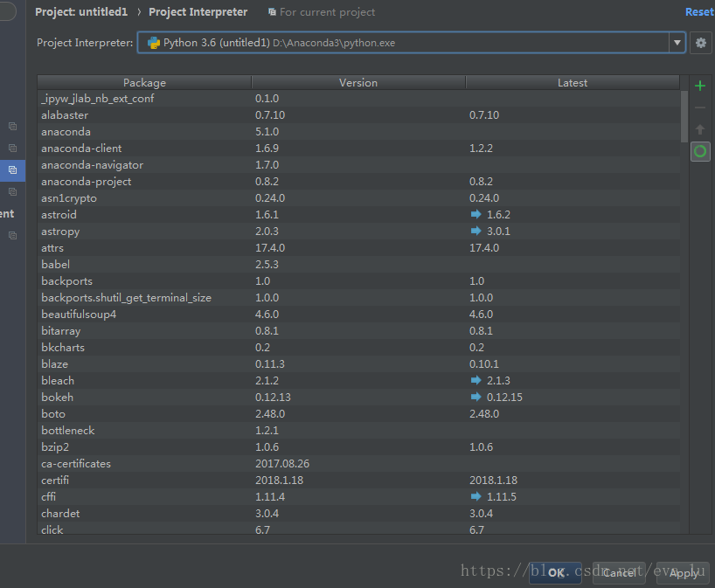This screenshot has width=715, height=588.
Task: Click the Apply button
Action: [683, 573]
